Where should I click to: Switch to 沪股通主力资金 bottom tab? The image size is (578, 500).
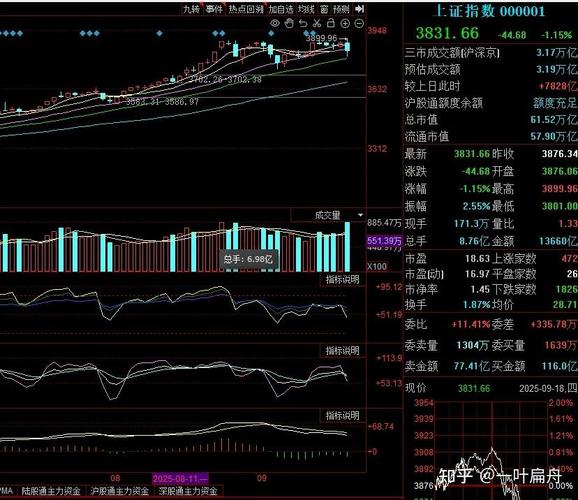[x=119, y=491]
